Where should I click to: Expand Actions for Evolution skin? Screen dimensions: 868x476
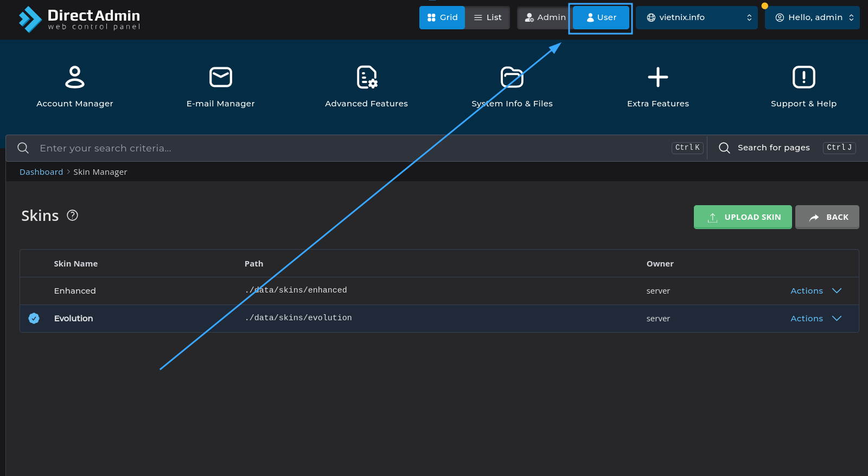[807, 319]
